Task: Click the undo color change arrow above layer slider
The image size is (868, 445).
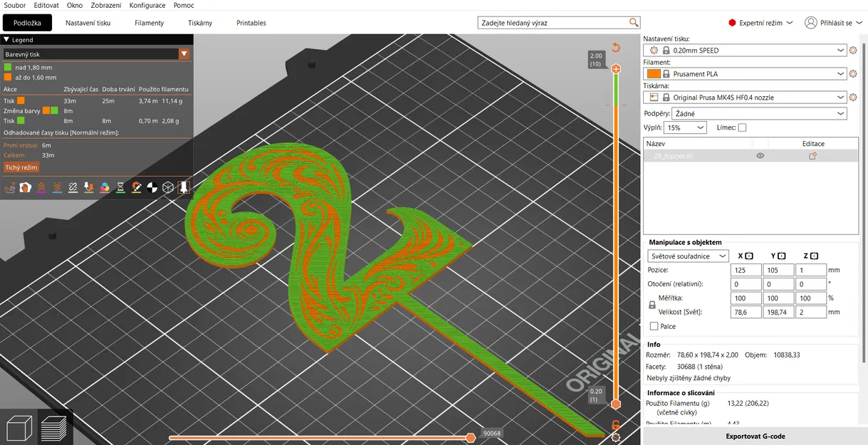Action: (x=616, y=48)
